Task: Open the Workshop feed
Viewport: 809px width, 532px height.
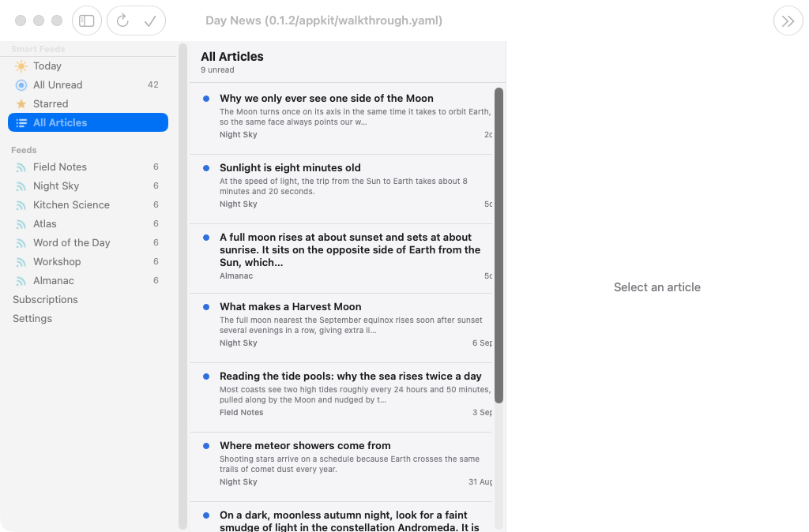Action: (88, 262)
